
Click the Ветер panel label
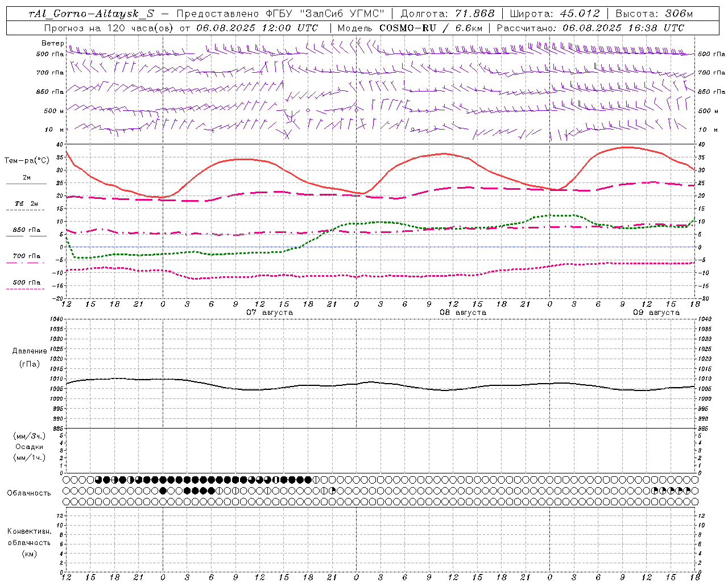pos(52,43)
